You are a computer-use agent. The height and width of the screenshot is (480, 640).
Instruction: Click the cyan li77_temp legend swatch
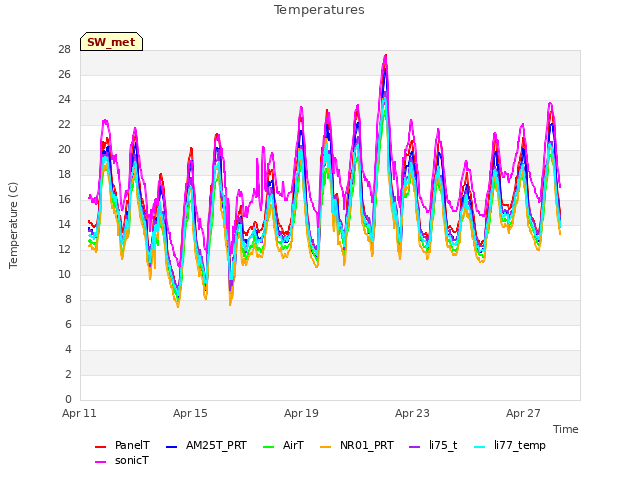[480, 447]
